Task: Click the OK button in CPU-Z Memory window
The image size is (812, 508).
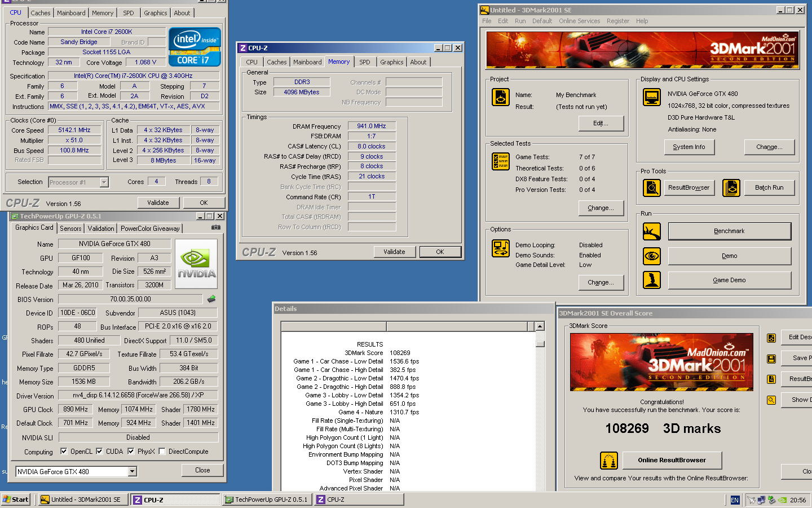Action: 440,252
